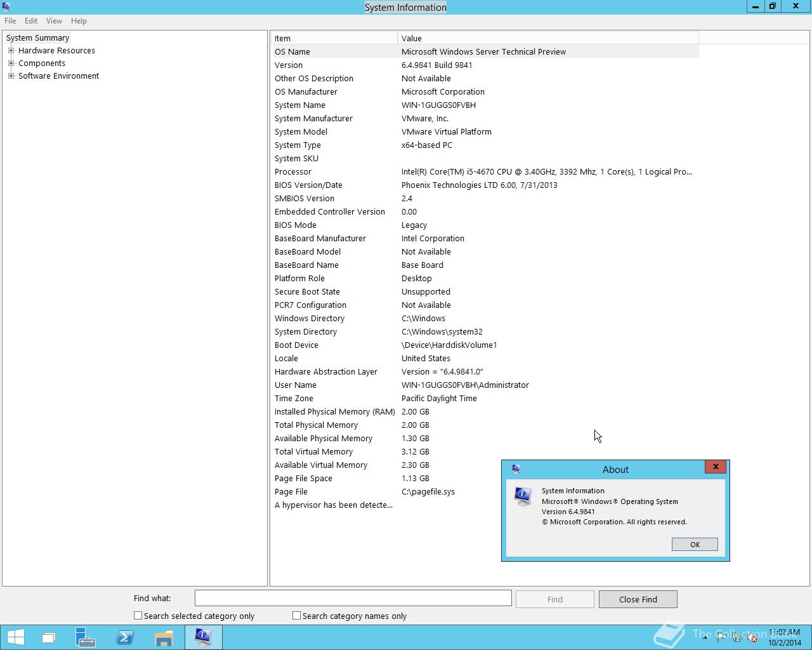This screenshot has width=812, height=650.
Task: Expand the Software Environment node
Action: point(11,76)
